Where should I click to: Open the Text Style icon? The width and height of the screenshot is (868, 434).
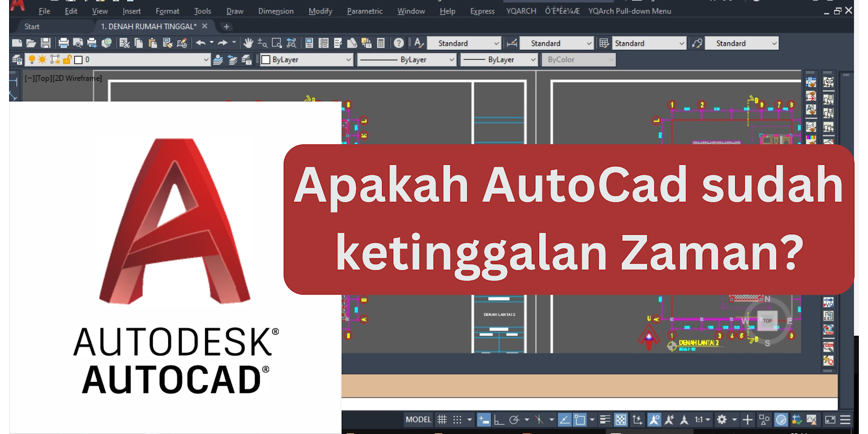pos(419,43)
